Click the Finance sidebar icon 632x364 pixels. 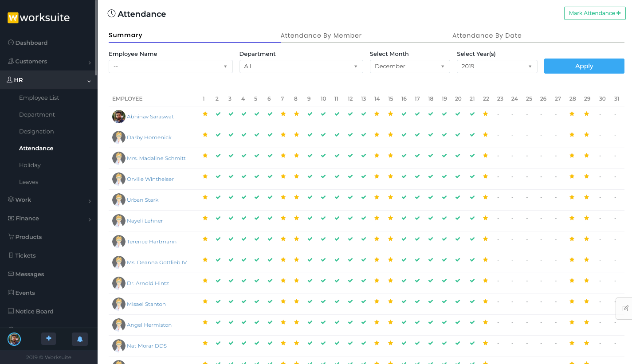(11, 218)
